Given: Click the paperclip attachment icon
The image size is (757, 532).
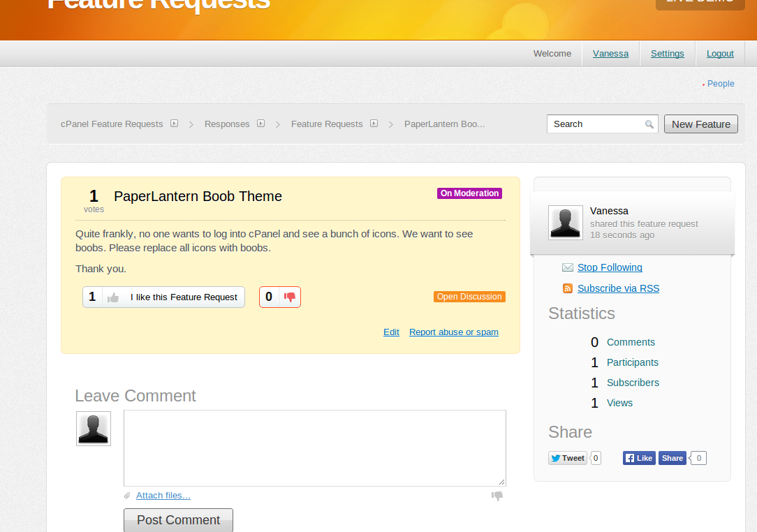Looking at the screenshot, I should [127, 496].
